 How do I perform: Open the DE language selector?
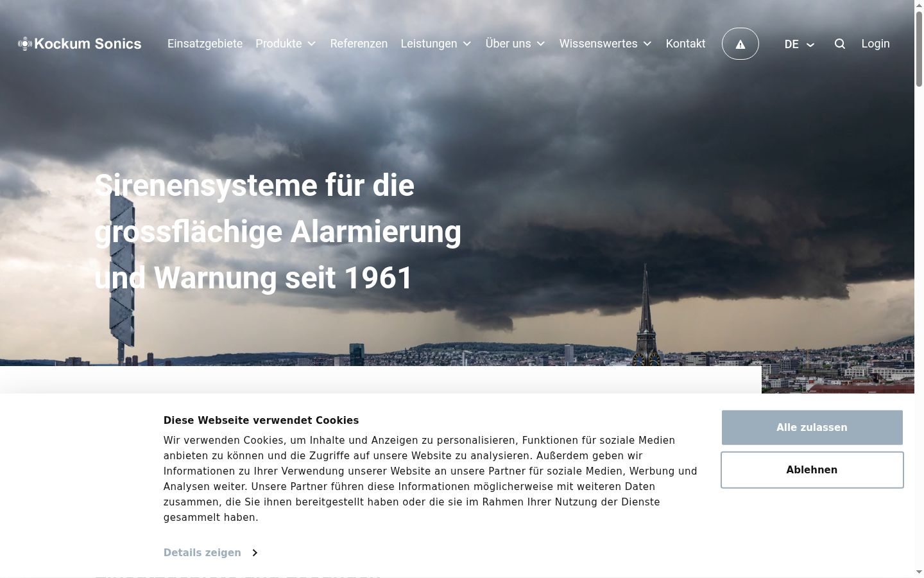[x=799, y=44]
